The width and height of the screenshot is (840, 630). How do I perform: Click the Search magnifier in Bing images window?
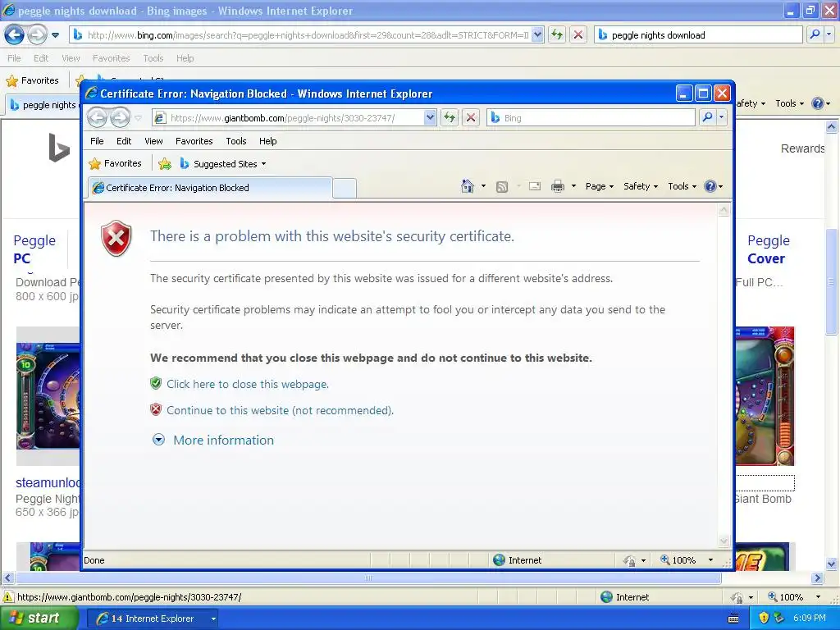coord(815,34)
